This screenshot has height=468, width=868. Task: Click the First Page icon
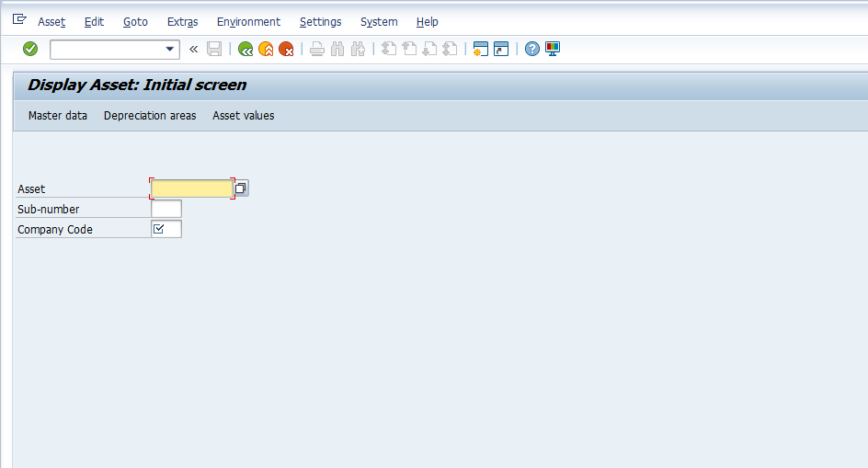(x=389, y=50)
